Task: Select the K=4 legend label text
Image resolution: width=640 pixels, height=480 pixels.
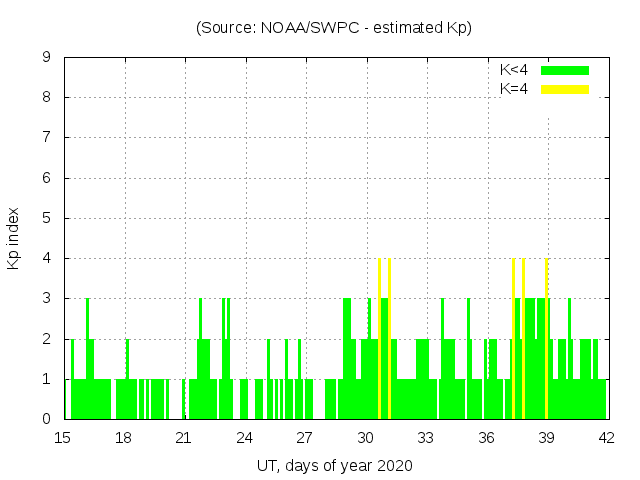Action: [x=514, y=89]
